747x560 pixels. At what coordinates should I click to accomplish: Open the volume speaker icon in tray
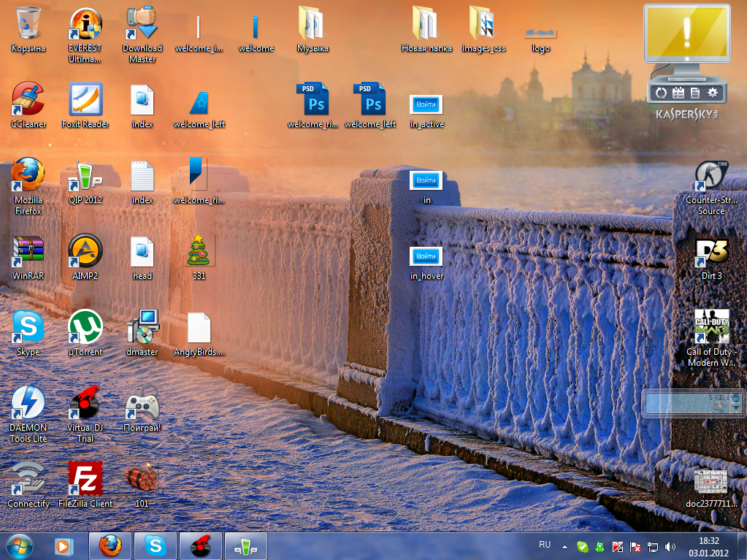[670, 546]
